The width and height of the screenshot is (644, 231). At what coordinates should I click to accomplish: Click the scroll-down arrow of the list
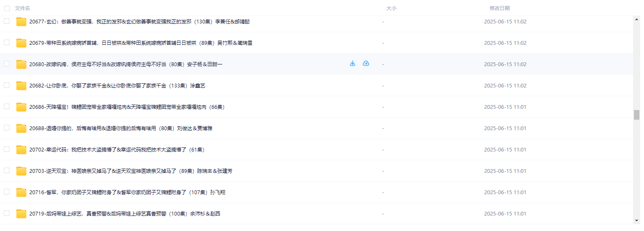(x=636, y=220)
